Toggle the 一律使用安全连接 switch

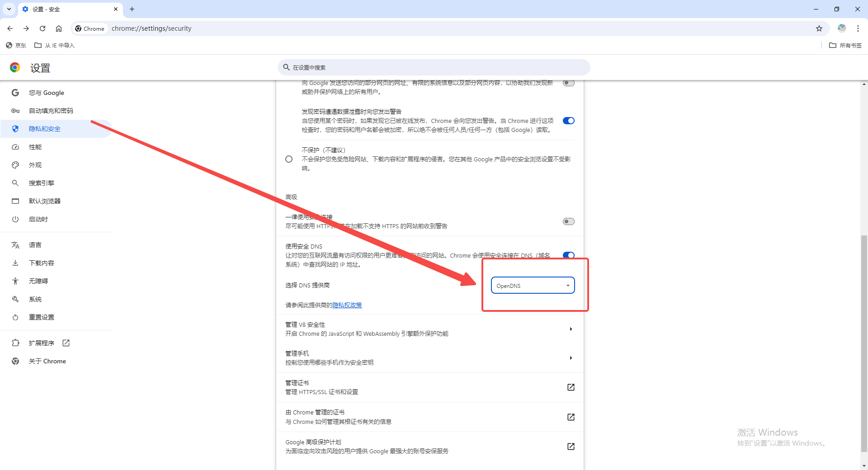coord(569,221)
